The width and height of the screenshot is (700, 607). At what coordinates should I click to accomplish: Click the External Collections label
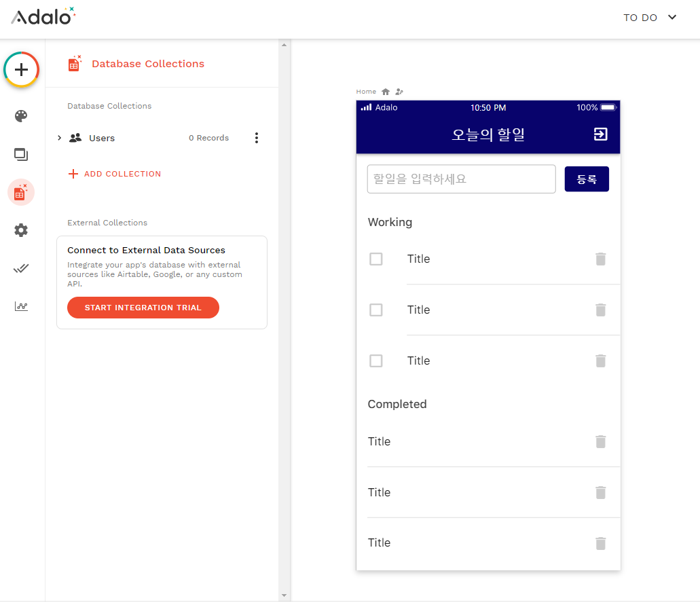(x=107, y=222)
